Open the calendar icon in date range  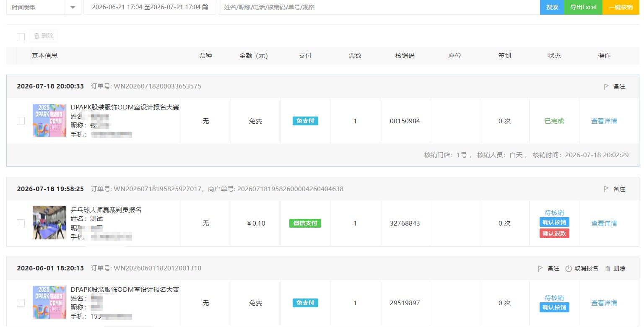(x=205, y=7)
